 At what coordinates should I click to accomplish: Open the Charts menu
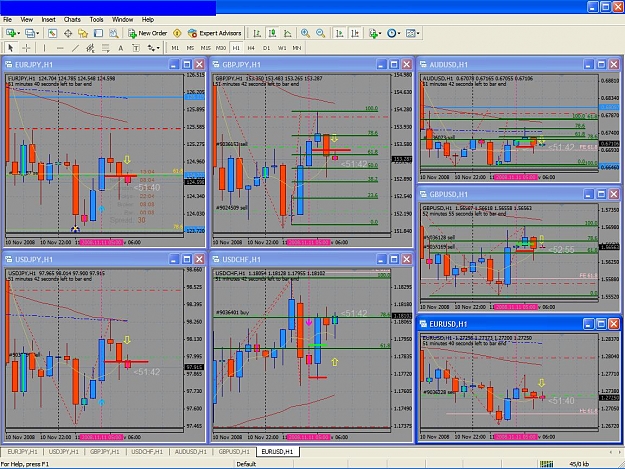pos(72,20)
